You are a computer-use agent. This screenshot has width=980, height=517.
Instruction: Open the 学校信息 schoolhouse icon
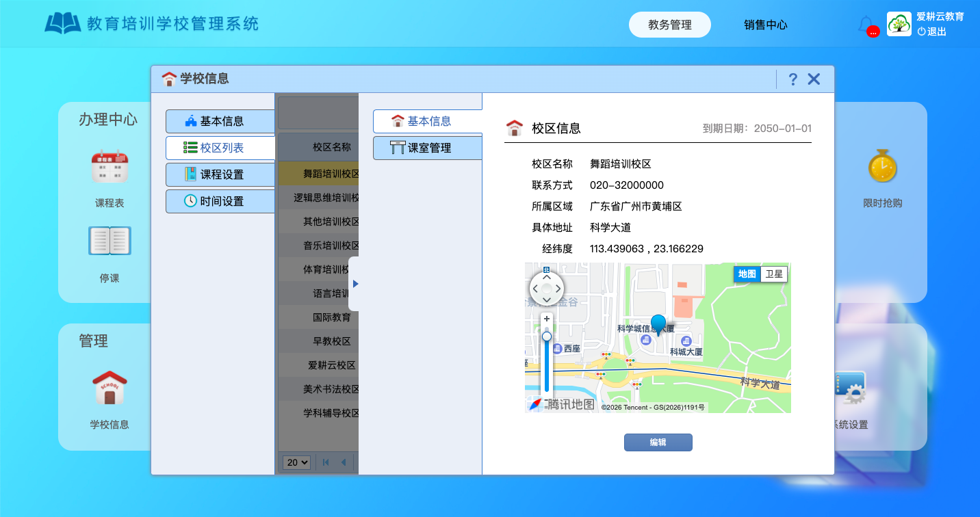coord(109,388)
